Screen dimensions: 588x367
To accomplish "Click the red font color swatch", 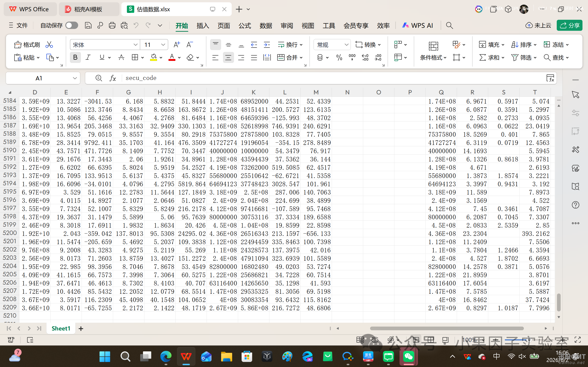I will click(172, 57).
